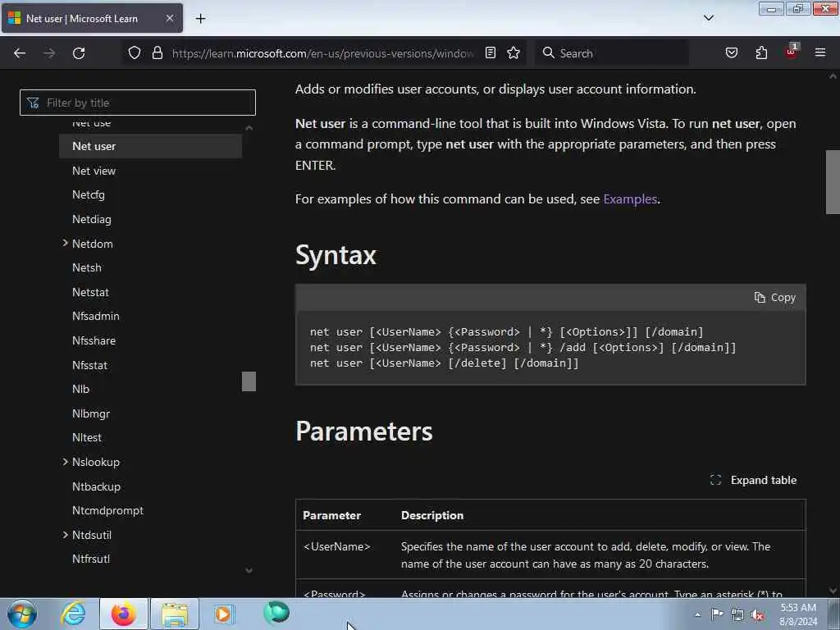Open Nltest in the sidebar
Image resolution: width=840 pixels, height=630 pixels.
pos(87,438)
